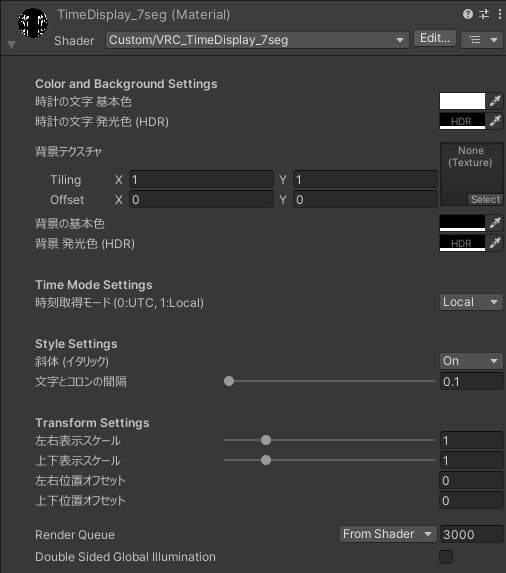Open the three-dot material context menu
The width and height of the screenshot is (506, 573).
coord(499,14)
